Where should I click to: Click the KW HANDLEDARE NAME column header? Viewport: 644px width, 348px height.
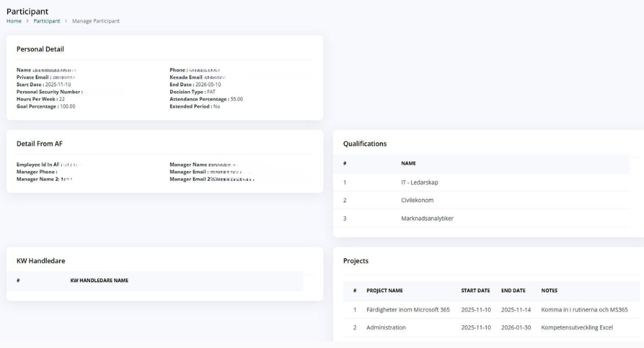[99, 280]
